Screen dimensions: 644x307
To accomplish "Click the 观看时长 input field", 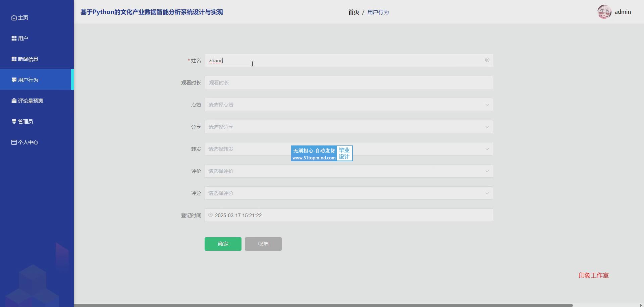I will tap(348, 83).
